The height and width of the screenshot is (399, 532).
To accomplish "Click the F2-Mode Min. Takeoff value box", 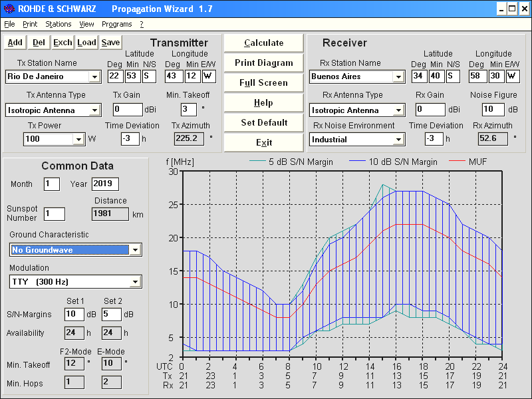I will point(74,364).
